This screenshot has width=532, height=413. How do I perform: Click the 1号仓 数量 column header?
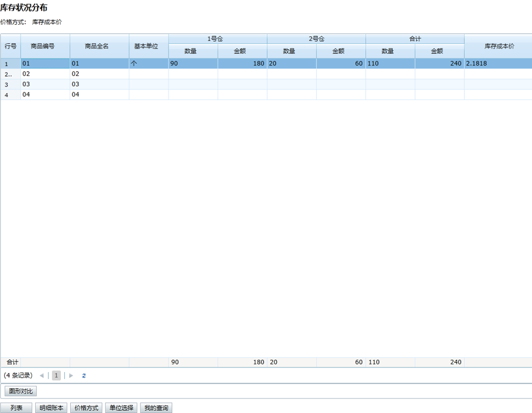(x=193, y=51)
